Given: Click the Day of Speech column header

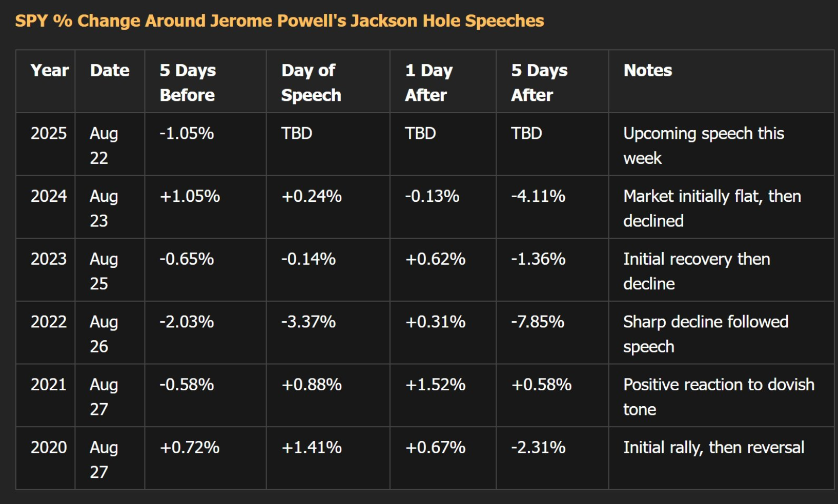Looking at the screenshot, I should (x=311, y=82).
